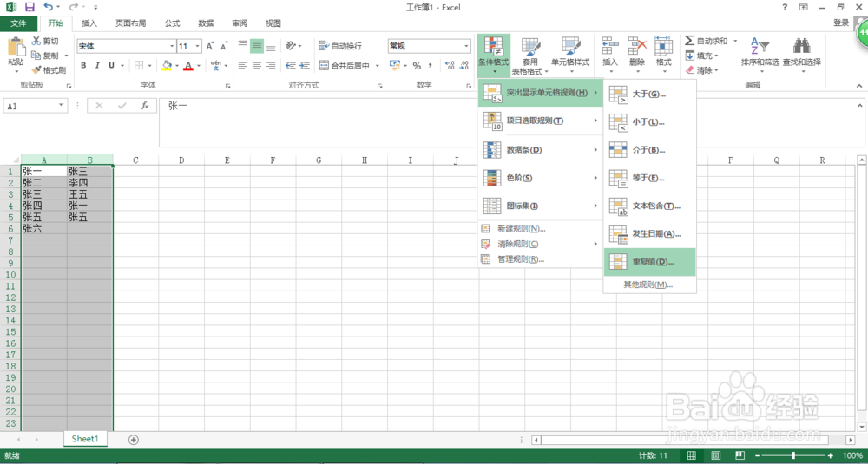Screen dimensions: 868x464
Task: Select Greater Than (大于) rule
Action: (649, 94)
